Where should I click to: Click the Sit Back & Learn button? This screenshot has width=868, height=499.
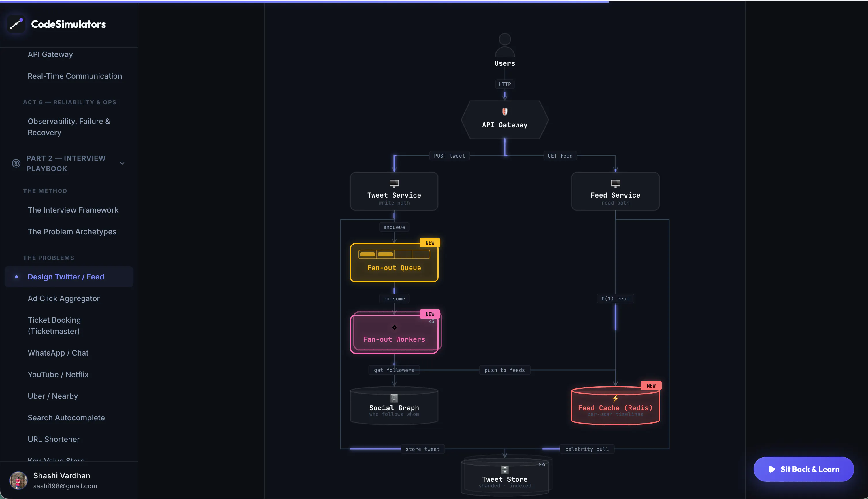(x=803, y=469)
